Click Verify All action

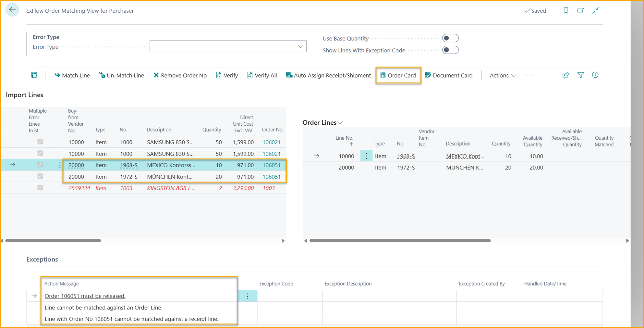coord(262,75)
